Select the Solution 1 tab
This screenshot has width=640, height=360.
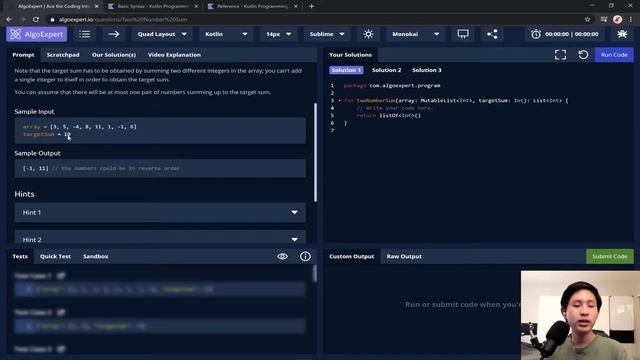click(x=346, y=70)
